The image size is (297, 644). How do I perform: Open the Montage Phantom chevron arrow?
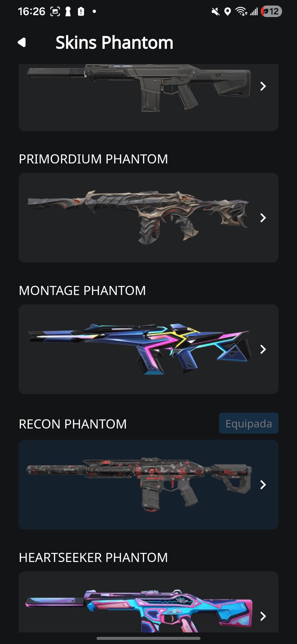pos(263,349)
